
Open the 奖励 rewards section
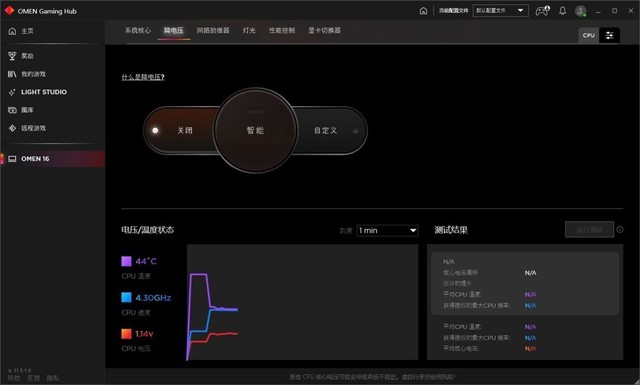click(21, 56)
